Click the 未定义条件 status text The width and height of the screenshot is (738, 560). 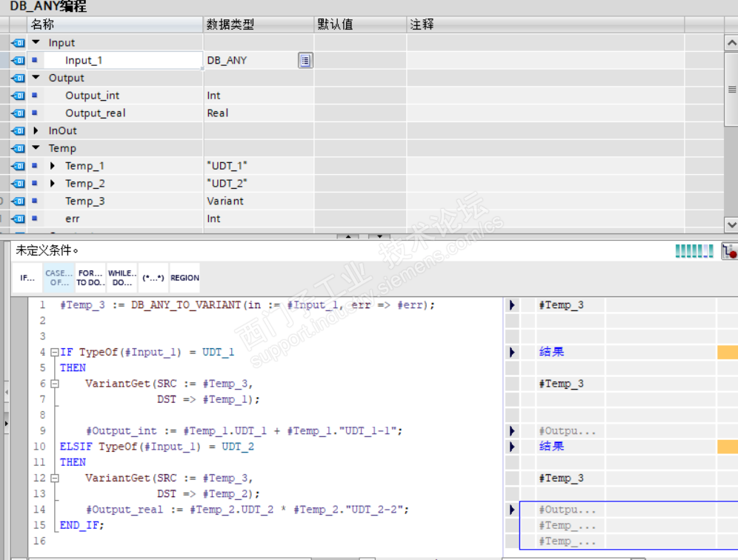[x=47, y=250]
